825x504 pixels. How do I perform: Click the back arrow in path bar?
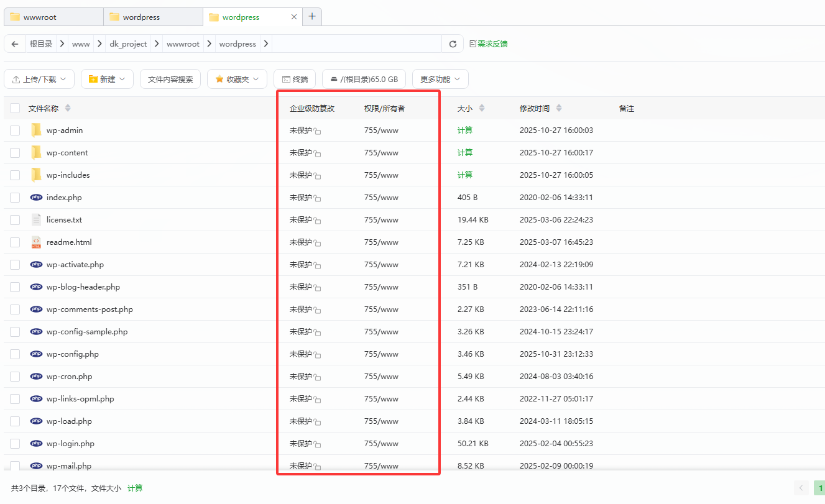[x=15, y=44]
